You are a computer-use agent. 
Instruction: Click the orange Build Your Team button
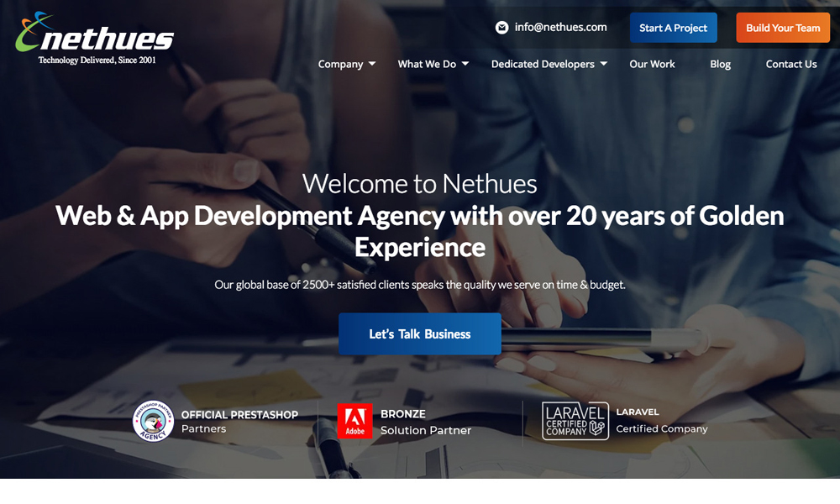(783, 28)
